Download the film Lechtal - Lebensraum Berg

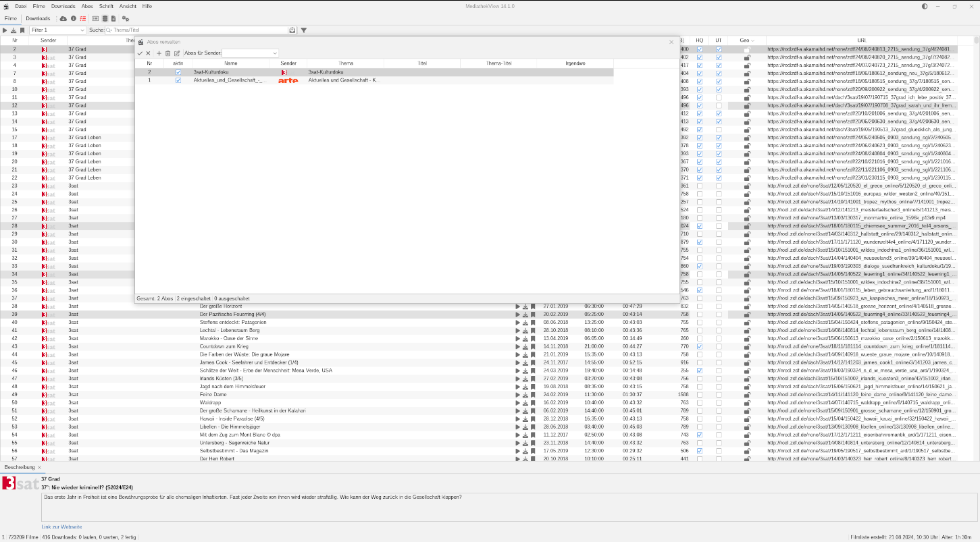point(525,331)
